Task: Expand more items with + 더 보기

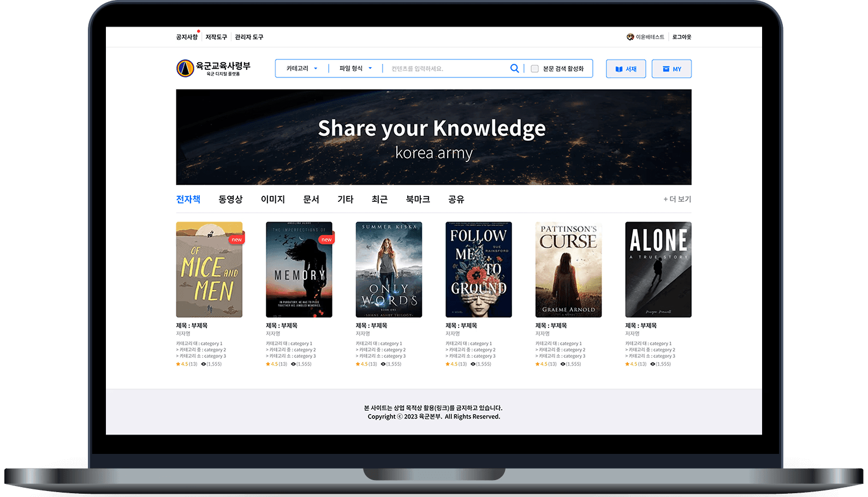Action: click(677, 199)
